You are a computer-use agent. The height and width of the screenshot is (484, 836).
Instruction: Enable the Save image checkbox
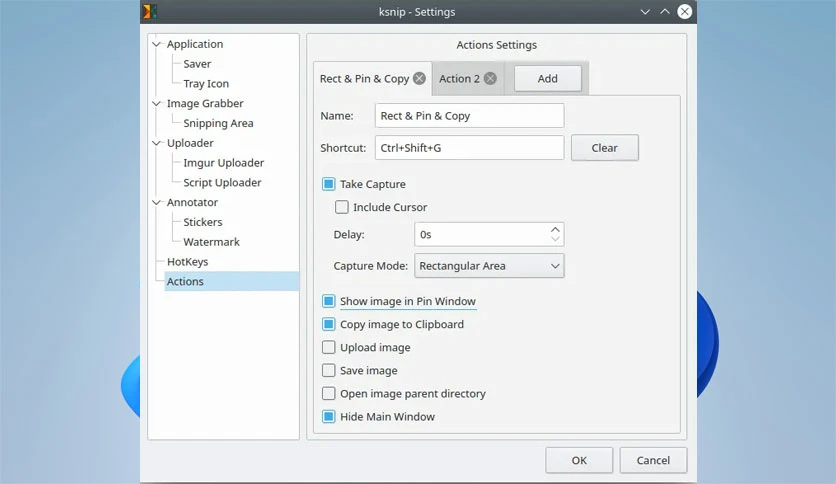click(328, 370)
